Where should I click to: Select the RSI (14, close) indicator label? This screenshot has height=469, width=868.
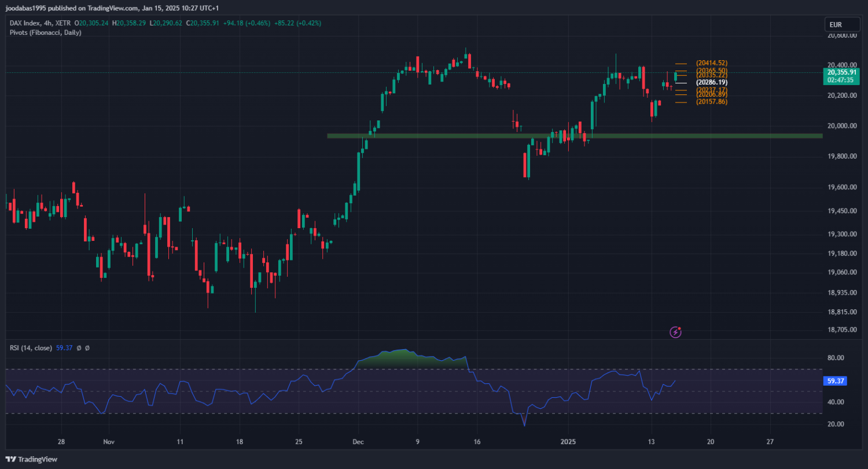(x=31, y=348)
